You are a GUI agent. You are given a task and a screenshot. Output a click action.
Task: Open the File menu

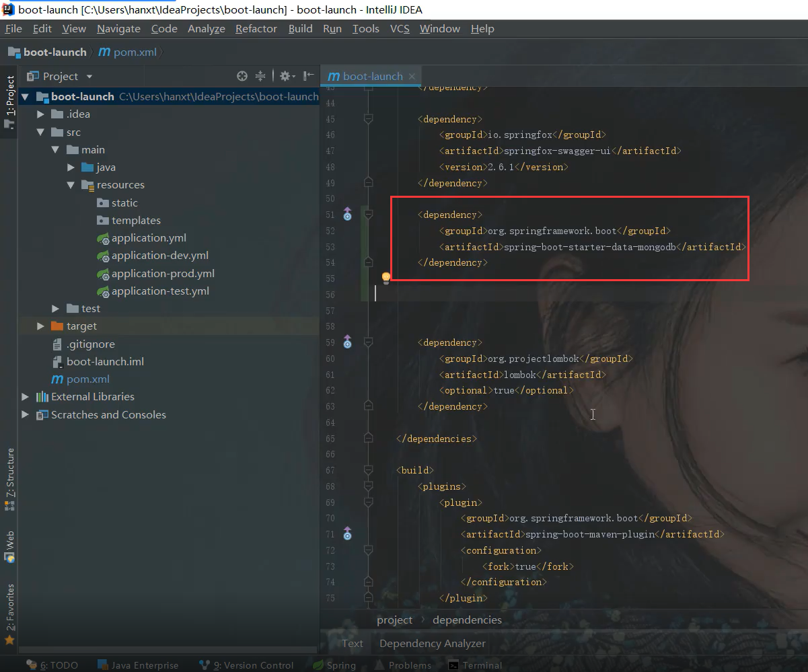click(x=13, y=28)
